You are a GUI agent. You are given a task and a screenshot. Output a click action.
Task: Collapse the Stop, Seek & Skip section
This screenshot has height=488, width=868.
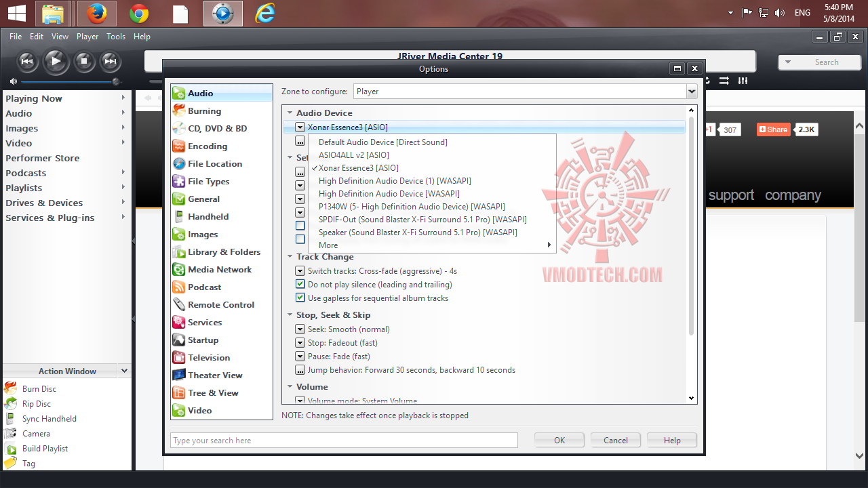290,315
